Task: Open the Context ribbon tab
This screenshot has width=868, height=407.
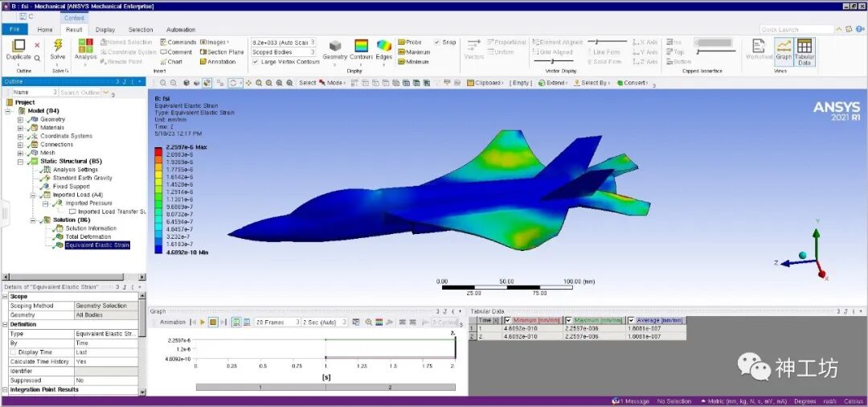Action: [x=74, y=18]
